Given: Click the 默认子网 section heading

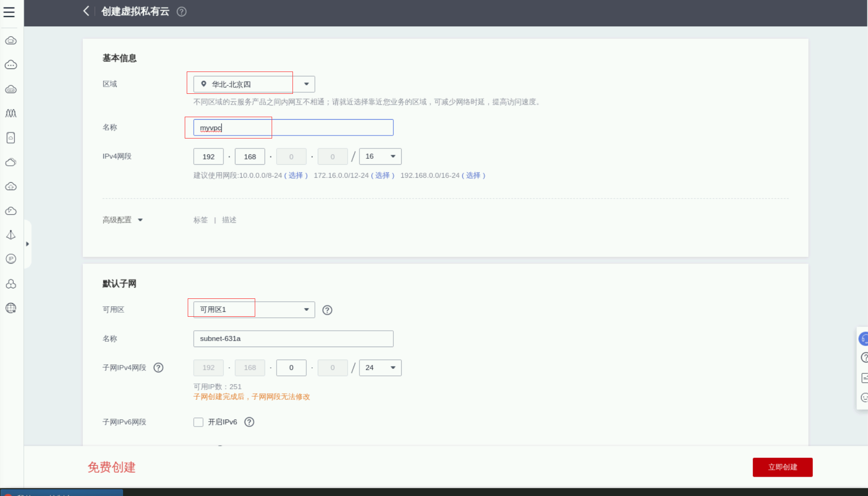Looking at the screenshot, I should pyautogui.click(x=119, y=283).
